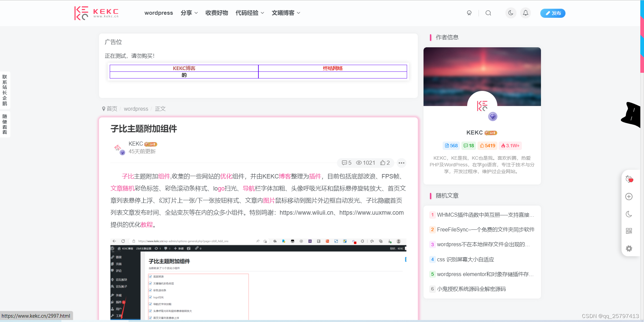Screen dimensions: 644x322
Task: Click the 发布 publish button
Action: [553, 13]
